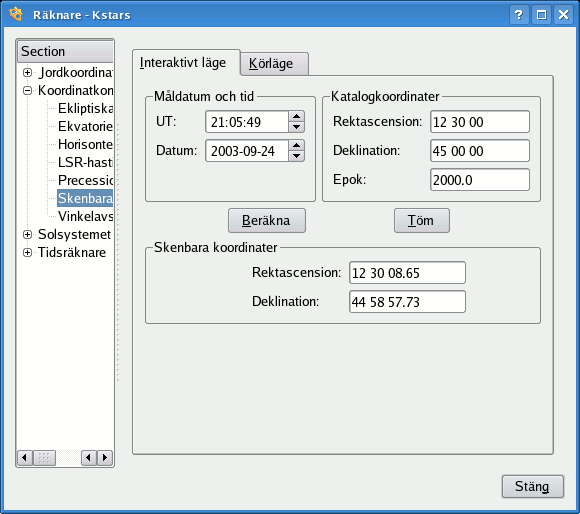Click the Jordkoordinater tree label

coord(75,72)
